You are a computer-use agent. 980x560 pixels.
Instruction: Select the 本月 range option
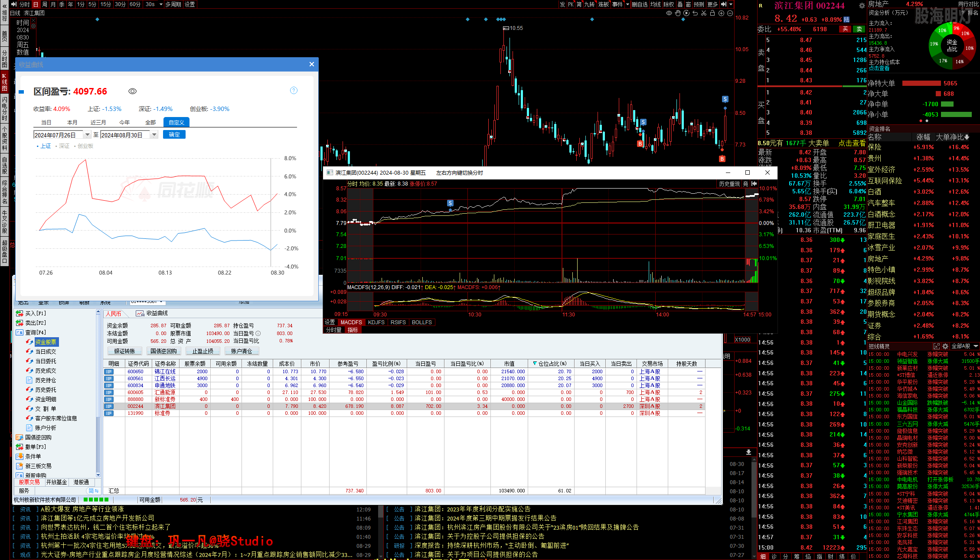pyautogui.click(x=72, y=123)
